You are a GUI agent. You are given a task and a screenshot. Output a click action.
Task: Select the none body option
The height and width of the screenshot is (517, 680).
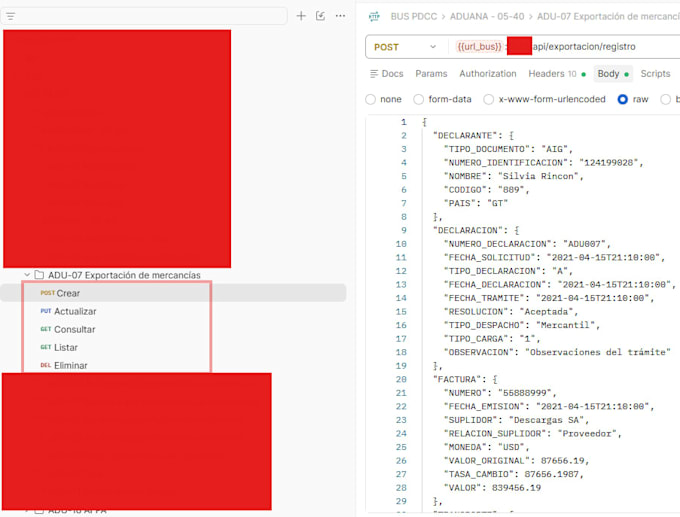point(370,99)
